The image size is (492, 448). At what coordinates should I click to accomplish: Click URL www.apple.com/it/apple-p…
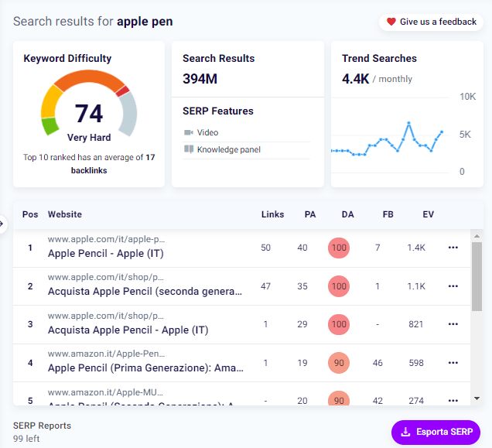coord(107,239)
